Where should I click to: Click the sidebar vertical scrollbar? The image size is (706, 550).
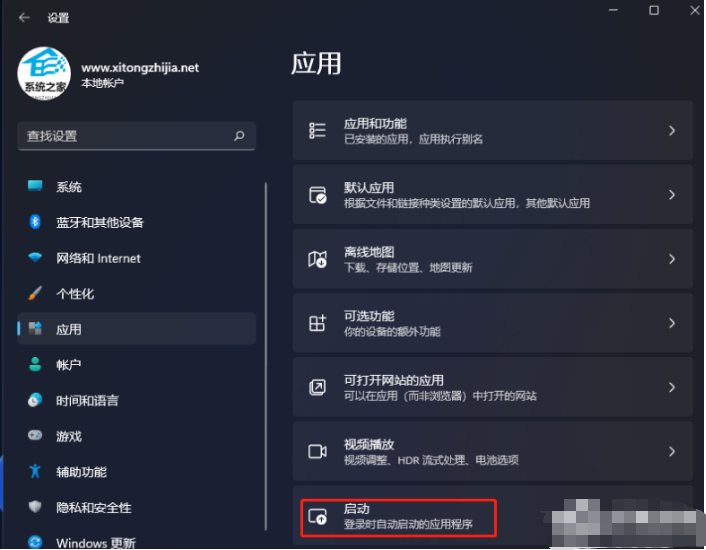tap(266, 356)
